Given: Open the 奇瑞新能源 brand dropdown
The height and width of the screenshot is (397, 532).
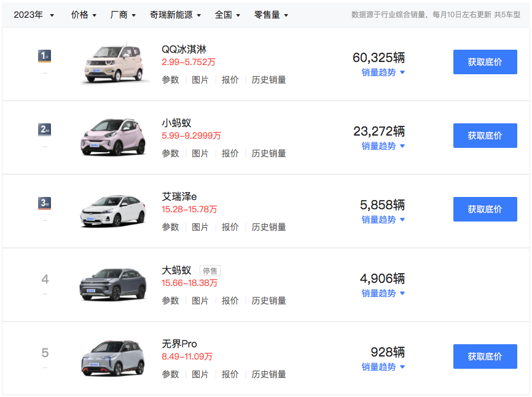Looking at the screenshot, I should tap(175, 15).
